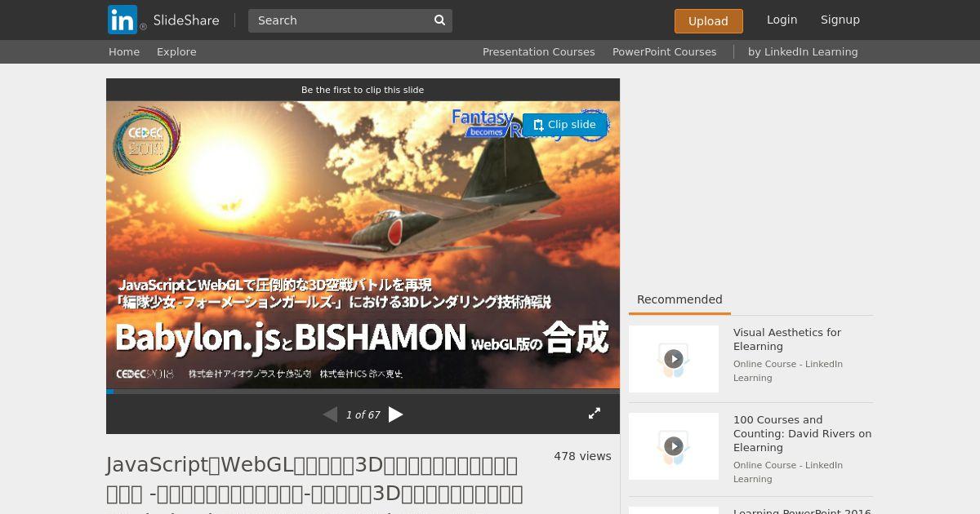Open Visual Aesthetics for Elearning course title
The height and width of the screenshot is (514, 980).
[x=787, y=339]
